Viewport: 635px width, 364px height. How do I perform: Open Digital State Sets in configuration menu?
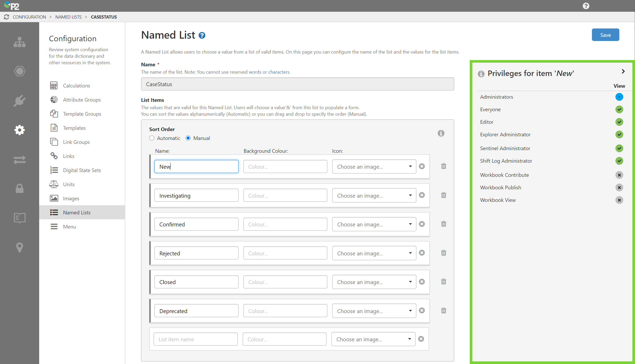(x=82, y=170)
